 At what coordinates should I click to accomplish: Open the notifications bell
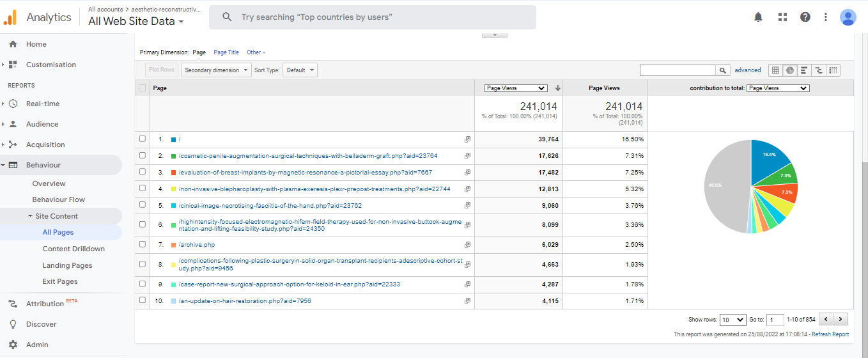[758, 17]
